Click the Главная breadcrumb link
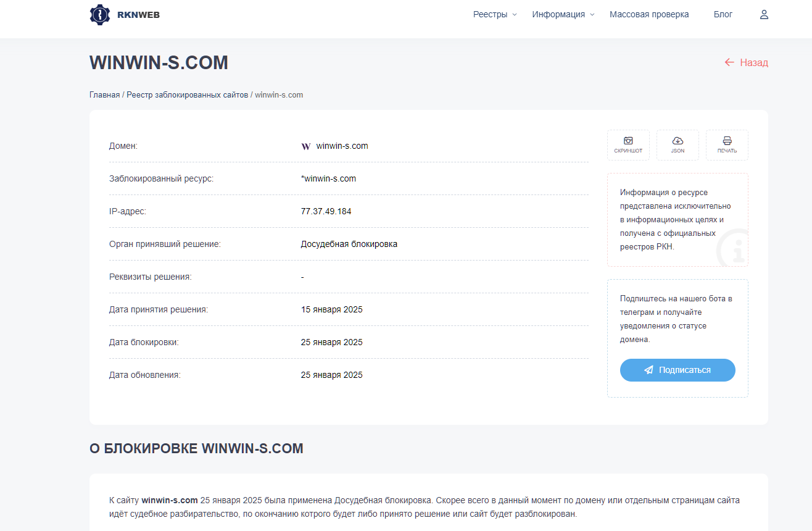This screenshot has height=531, width=812. [104, 95]
